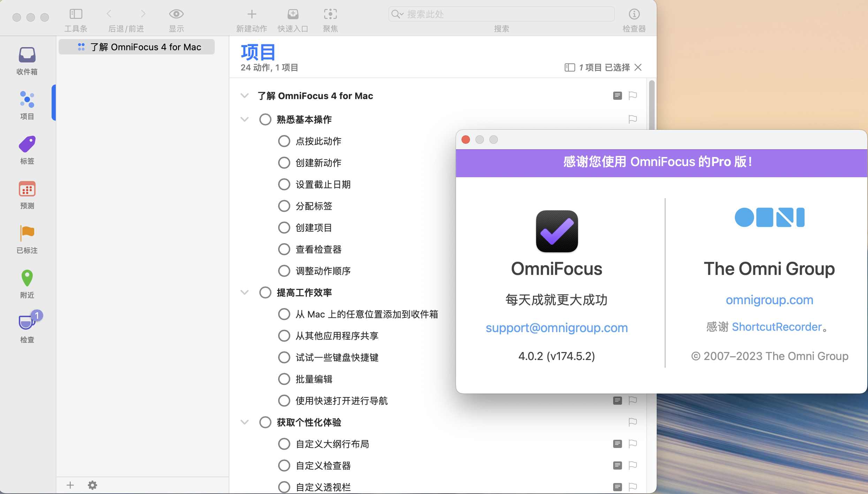This screenshot has width=868, height=494.
Task: Click the 1 项目 已选择 sidebar indicator icon
Action: tap(570, 67)
